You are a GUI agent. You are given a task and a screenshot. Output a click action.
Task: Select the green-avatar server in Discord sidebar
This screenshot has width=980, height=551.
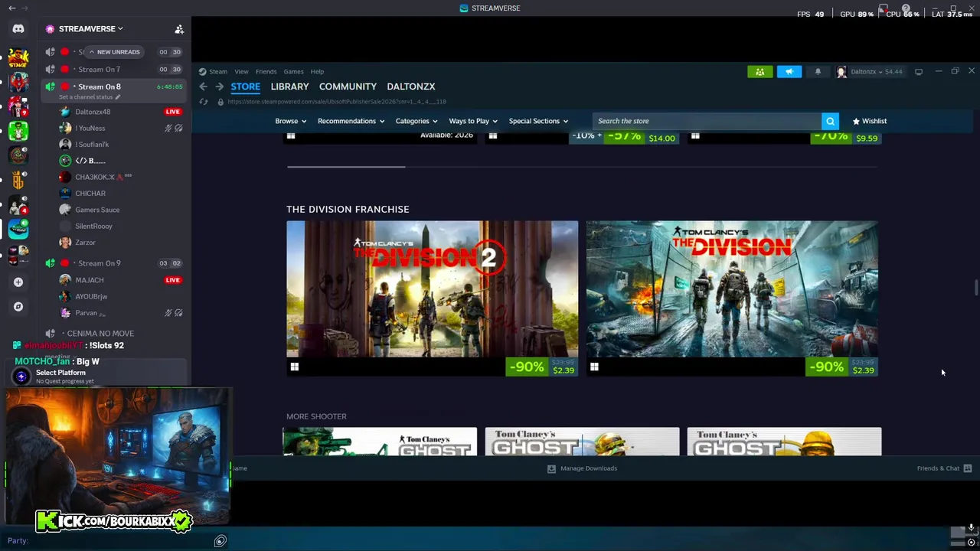18,131
